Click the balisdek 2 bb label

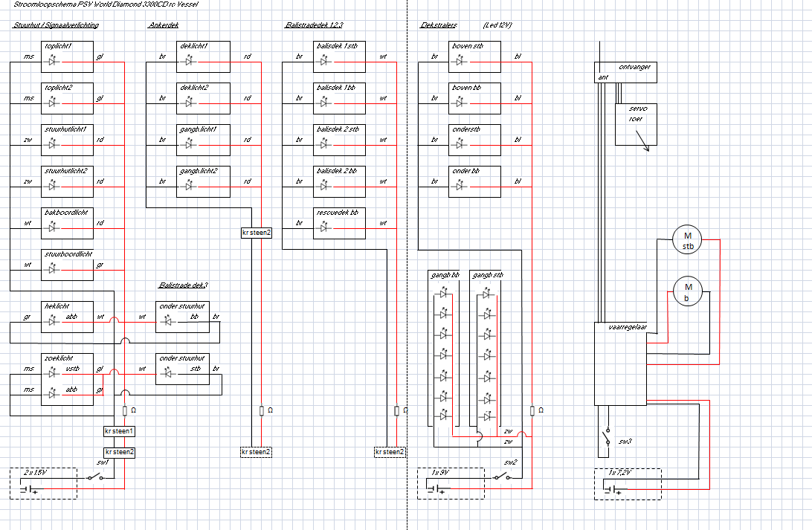[337, 170]
